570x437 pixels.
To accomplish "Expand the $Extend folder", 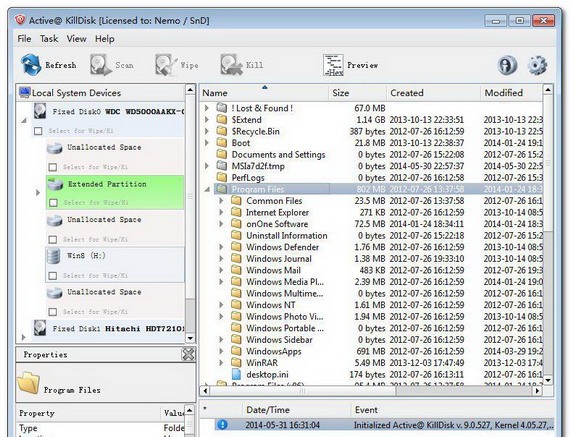I will coord(207,120).
